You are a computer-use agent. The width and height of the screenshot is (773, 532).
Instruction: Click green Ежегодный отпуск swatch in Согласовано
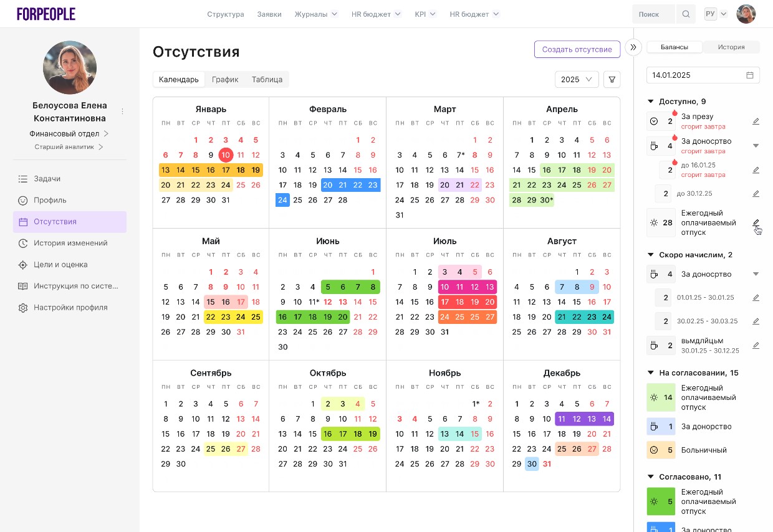click(x=661, y=501)
